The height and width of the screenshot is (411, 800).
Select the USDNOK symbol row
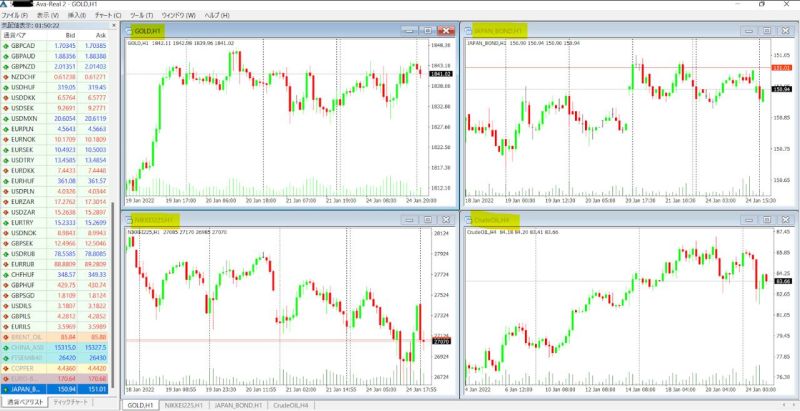(55, 233)
